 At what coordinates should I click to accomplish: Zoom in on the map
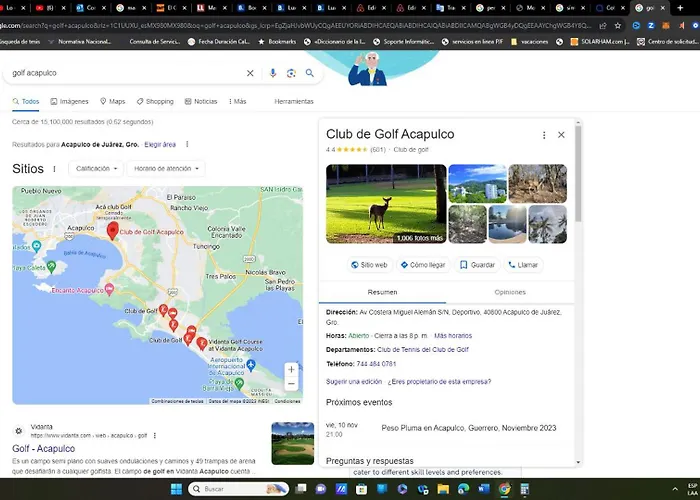(x=291, y=369)
